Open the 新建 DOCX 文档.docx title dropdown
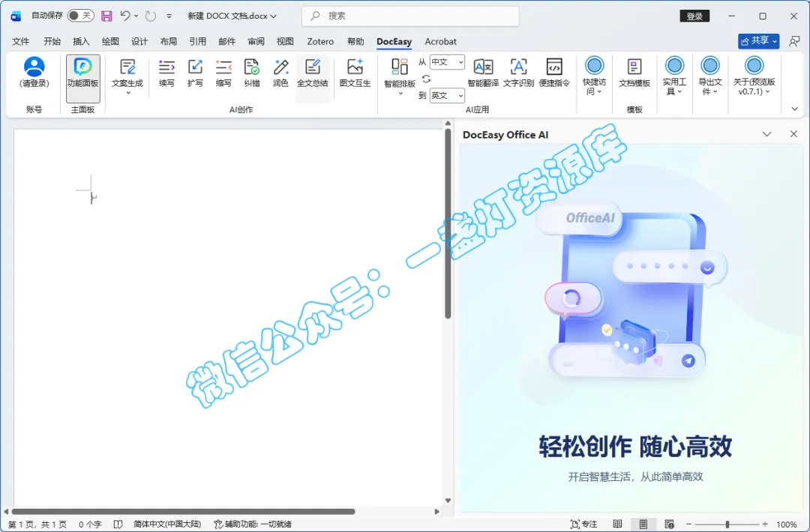 pyautogui.click(x=232, y=16)
